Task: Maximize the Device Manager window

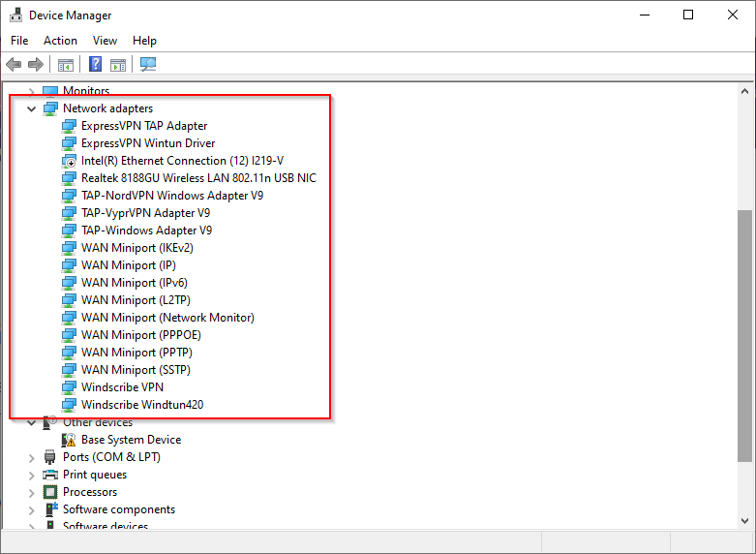Action: click(688, 15)
